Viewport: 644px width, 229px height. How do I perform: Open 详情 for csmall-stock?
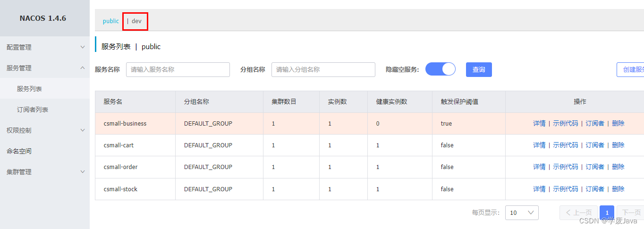tap(539, 189)
